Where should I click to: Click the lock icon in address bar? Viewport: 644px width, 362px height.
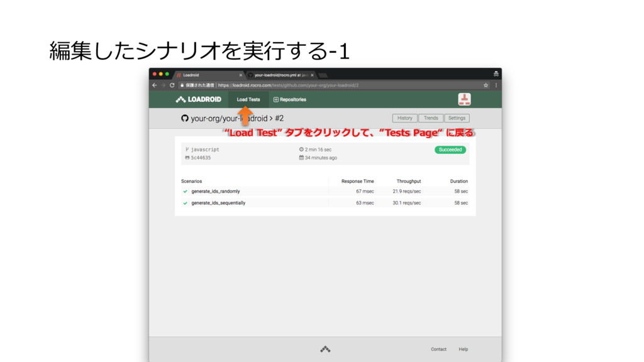point(182,85)
